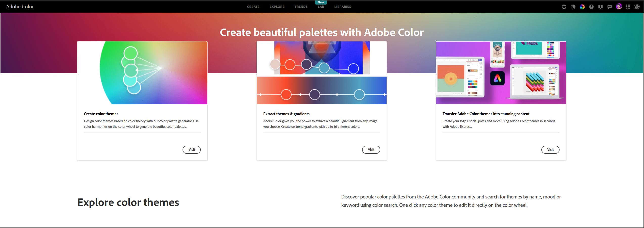Click the gradient extraction thumbnail image
The height and width of the screenshot is (228, 644).
click(x=322, y=73)
